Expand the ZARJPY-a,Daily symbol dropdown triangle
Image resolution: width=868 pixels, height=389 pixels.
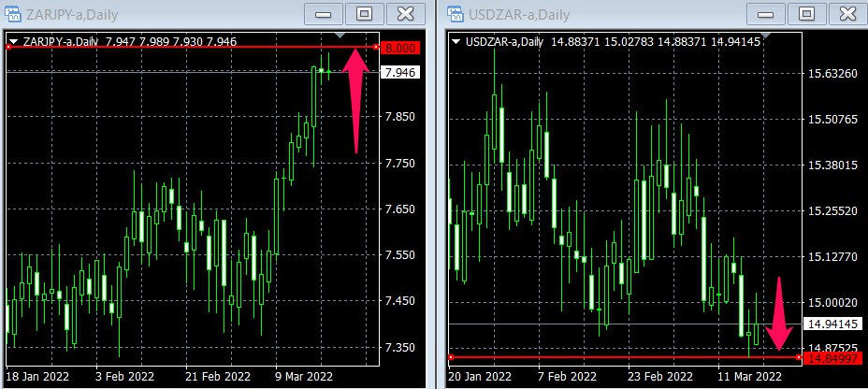pyautogui.click(x=14, y=41)
